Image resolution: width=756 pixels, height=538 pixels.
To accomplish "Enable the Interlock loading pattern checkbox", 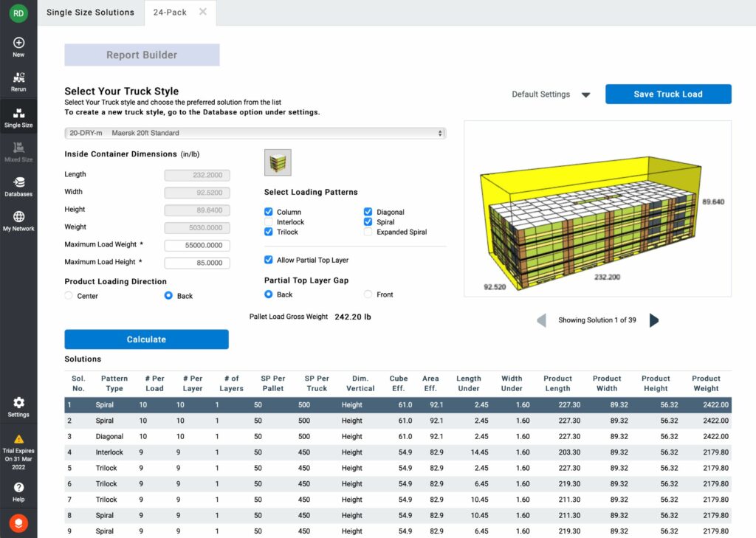I will tap(269, 222).
